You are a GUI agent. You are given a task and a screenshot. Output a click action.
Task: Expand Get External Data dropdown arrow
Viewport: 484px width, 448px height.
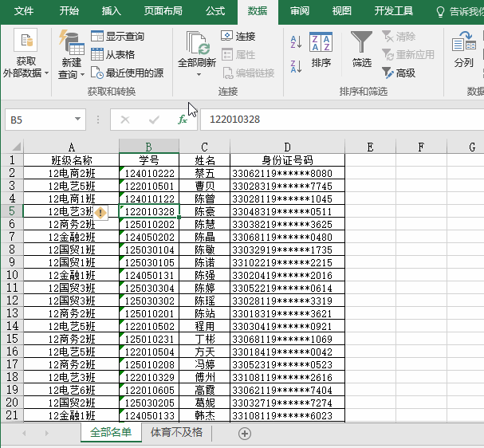tap(46, 73)
